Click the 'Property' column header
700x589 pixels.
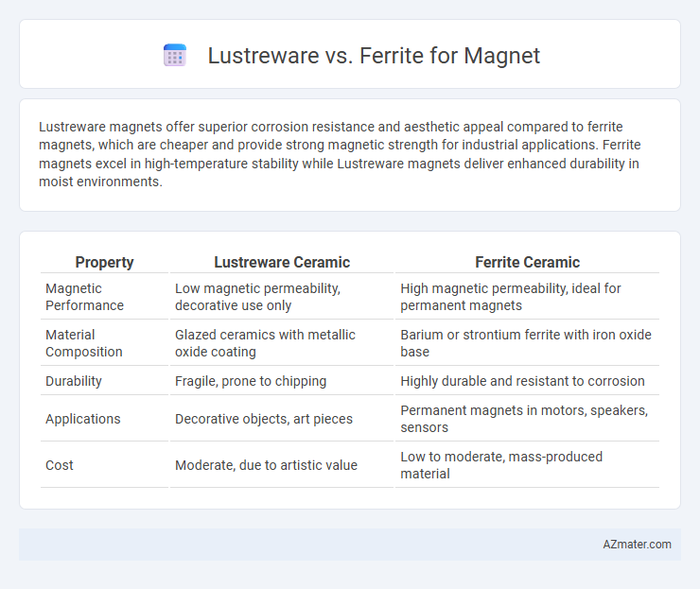[104, 263]
